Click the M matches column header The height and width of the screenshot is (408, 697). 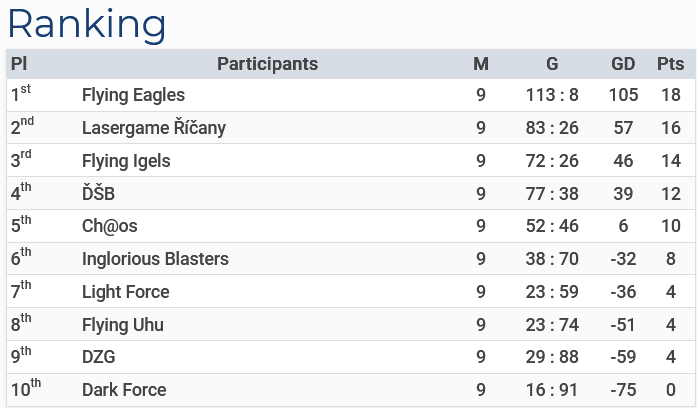tap(481, 64)
